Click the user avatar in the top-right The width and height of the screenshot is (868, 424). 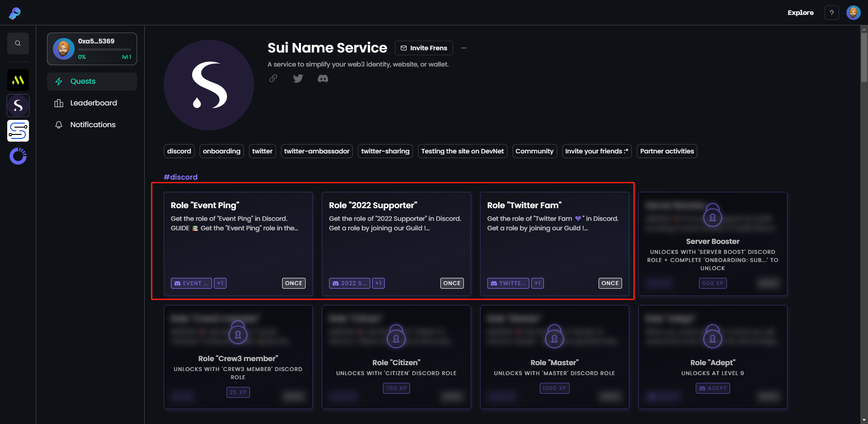click(853, 13)
